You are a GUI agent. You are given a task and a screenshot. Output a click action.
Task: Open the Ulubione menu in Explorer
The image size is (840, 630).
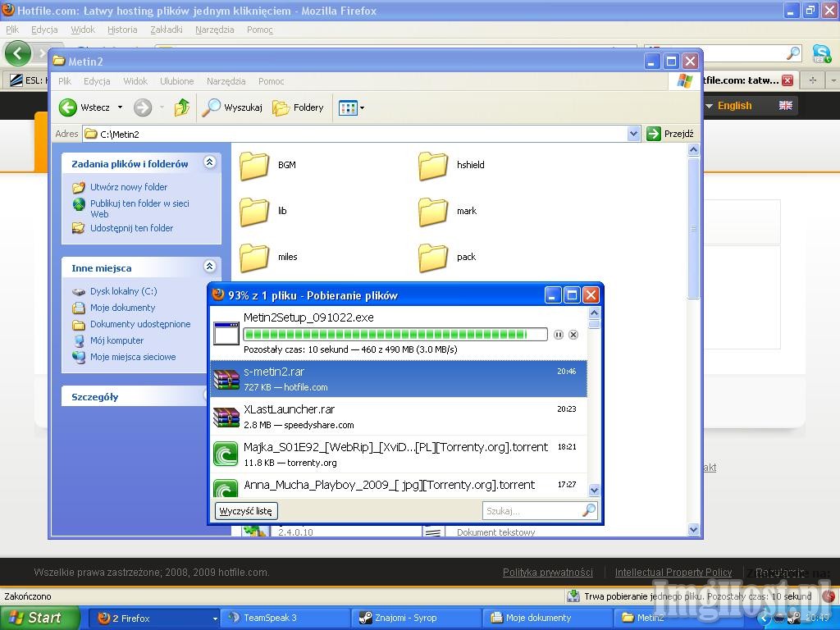point(177,81)
